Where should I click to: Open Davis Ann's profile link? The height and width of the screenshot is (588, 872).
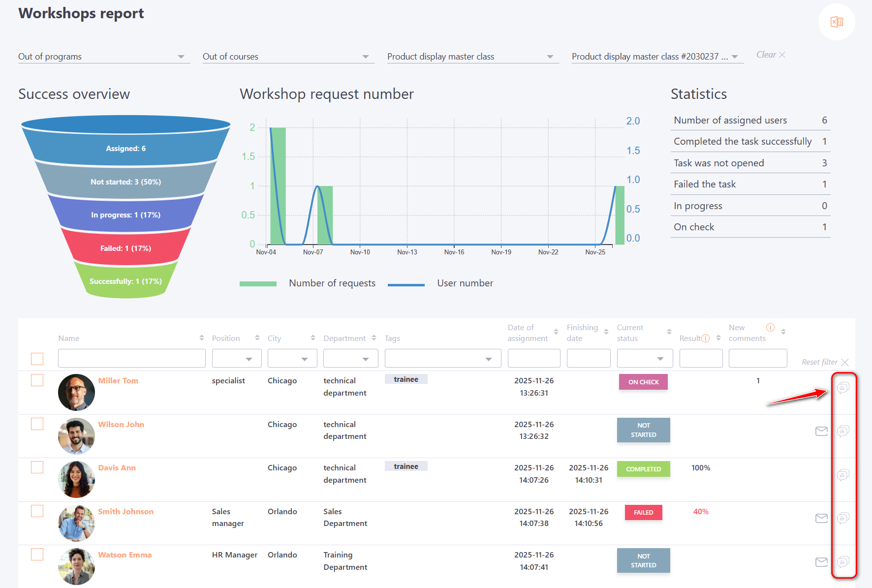117,468
